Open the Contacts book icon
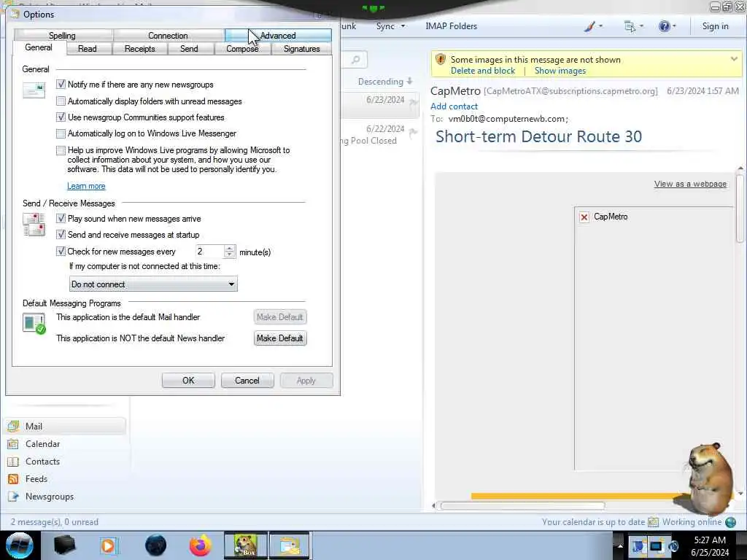The image size is (747, 560). pos(13,462)
